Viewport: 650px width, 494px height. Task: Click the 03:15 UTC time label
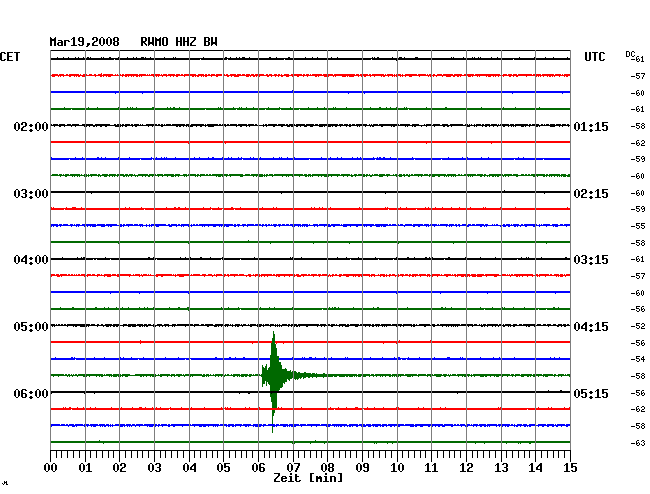(591, 260)
